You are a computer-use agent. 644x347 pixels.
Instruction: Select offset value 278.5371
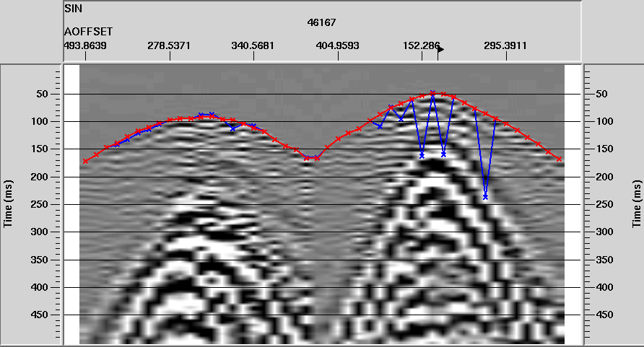coord(169,45)
